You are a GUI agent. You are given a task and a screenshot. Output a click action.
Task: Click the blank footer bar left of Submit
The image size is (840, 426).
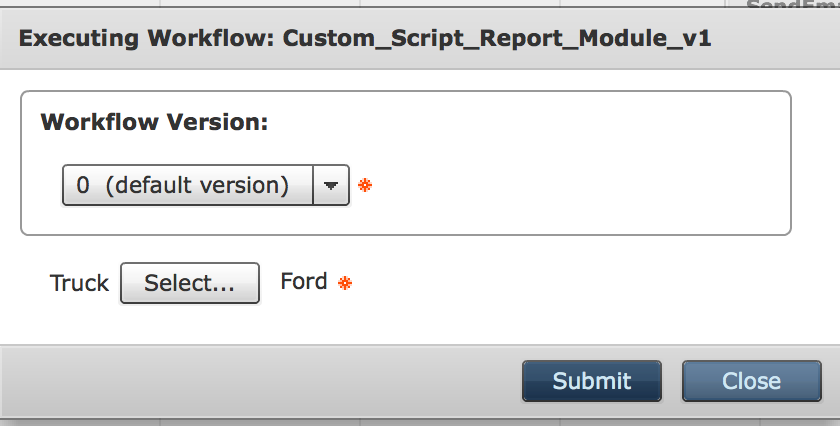(257, 381)
